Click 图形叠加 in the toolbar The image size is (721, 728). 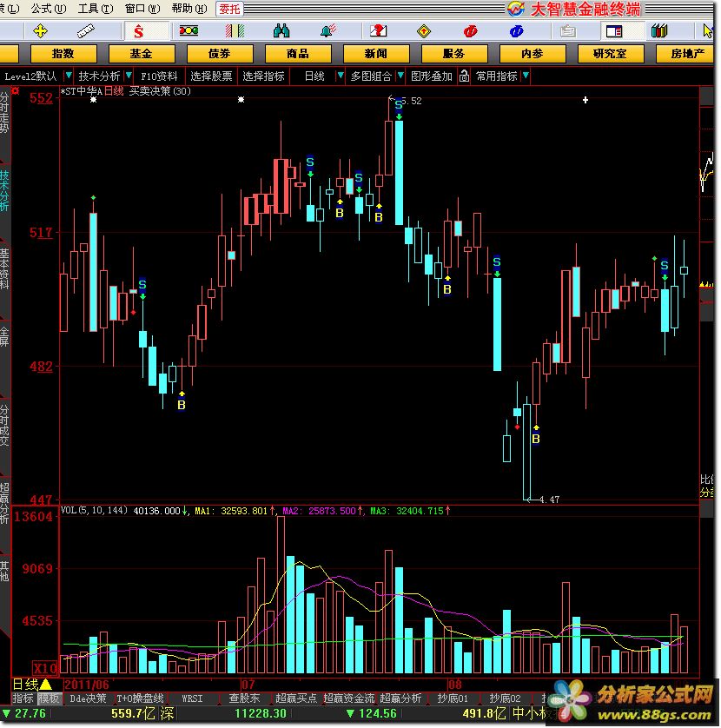[x=432, y=76]
